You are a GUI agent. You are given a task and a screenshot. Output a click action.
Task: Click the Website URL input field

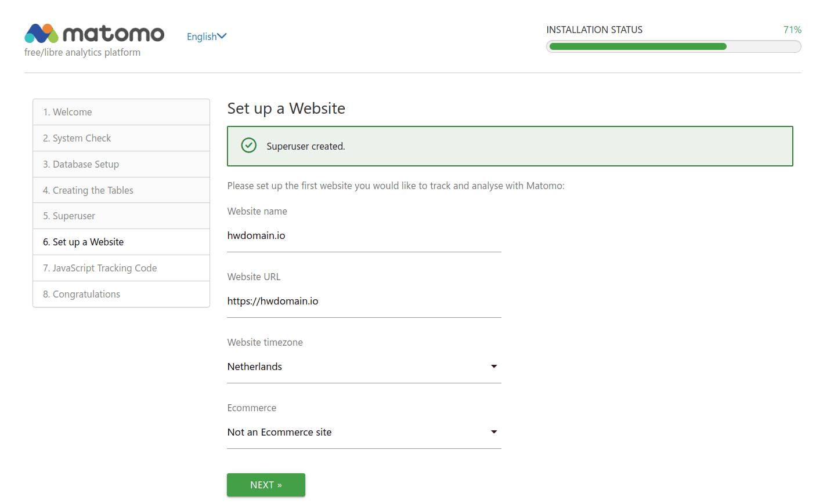(364, 302)
